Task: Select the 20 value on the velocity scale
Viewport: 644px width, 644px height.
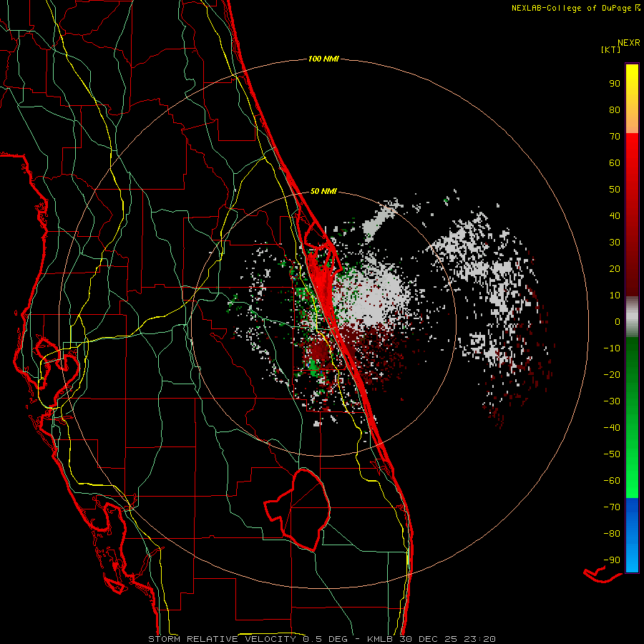Action: [615, 268]
